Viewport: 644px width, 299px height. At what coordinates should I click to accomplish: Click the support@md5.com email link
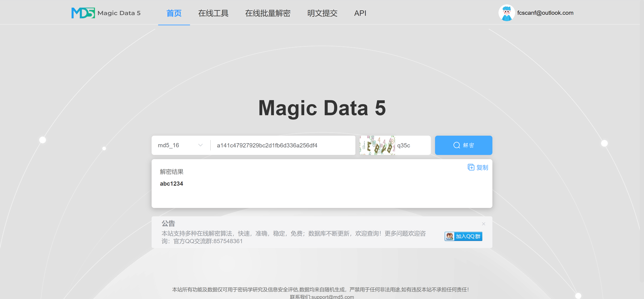coord(333,296)
